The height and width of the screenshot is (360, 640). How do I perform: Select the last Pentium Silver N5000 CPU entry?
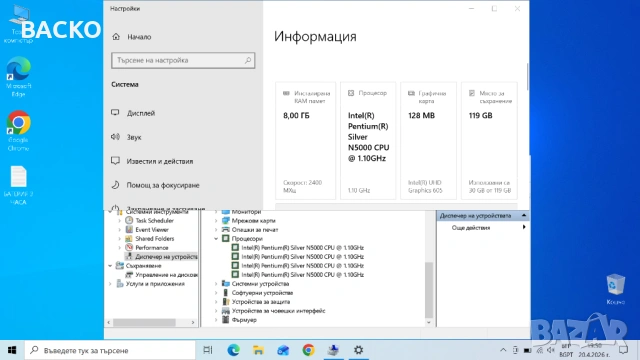tap(302, 275)
